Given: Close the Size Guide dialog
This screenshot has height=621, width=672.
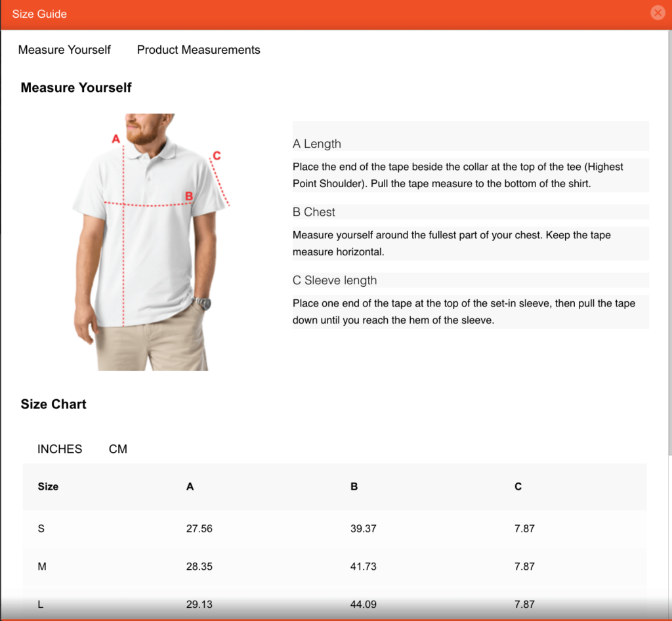Looking at the screenshot, I should 657,13.
